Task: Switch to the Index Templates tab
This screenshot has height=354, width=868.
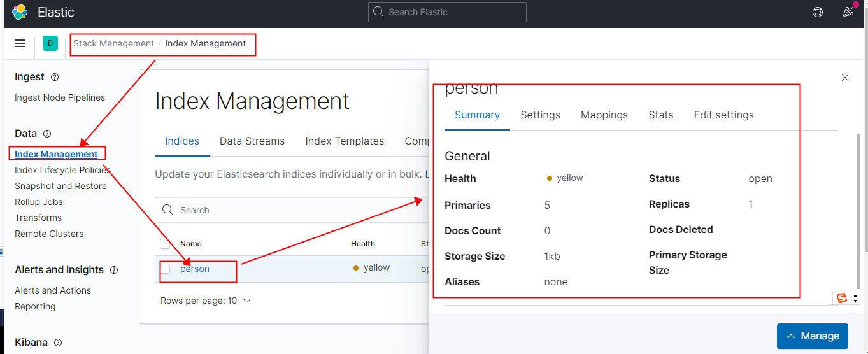Action: click(345, 141)
